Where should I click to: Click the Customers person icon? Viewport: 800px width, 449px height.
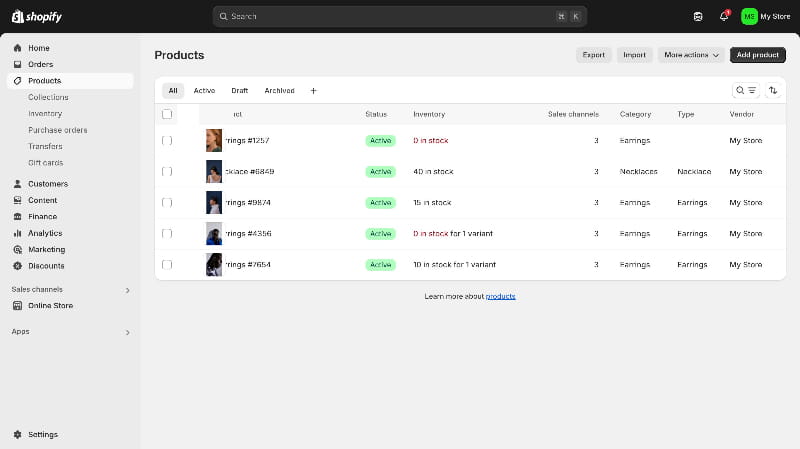17,184
